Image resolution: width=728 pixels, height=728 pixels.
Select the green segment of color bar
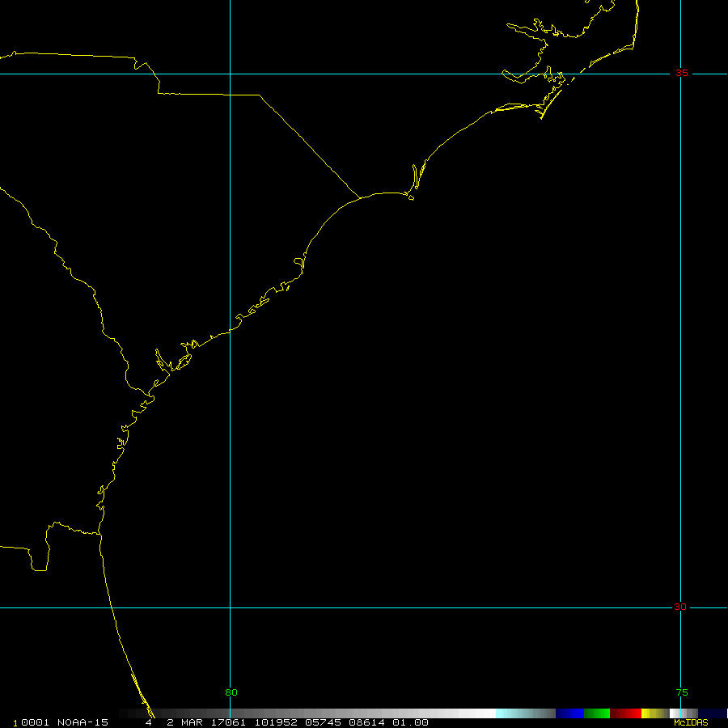(x=597, y=713)
